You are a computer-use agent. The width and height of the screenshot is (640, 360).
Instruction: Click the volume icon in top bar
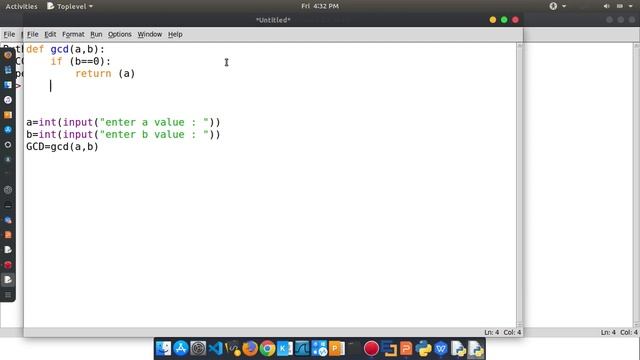(x=607, y=6)
